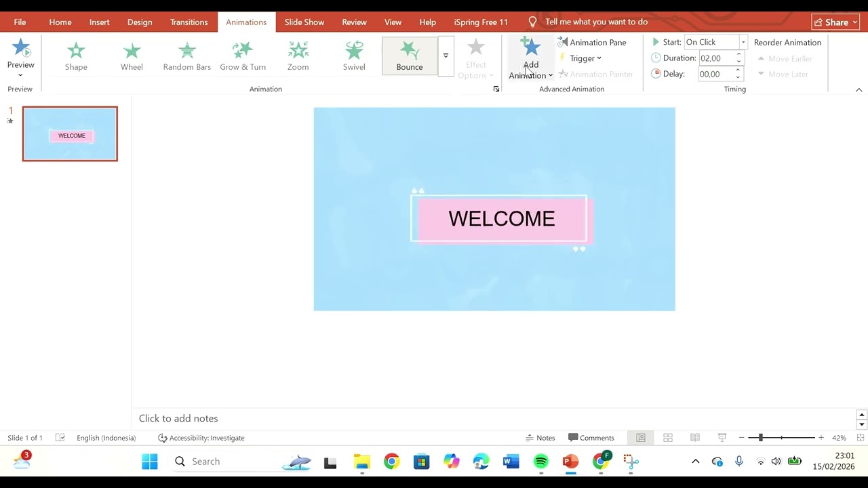
Task: Apply the Grow & Turn animation
Action: click(243, 56)
